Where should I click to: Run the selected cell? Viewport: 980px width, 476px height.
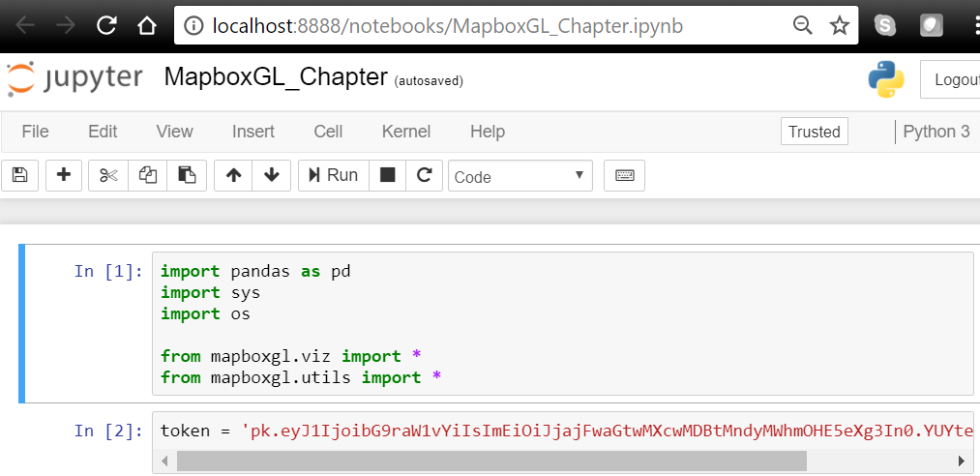(334, 175)
